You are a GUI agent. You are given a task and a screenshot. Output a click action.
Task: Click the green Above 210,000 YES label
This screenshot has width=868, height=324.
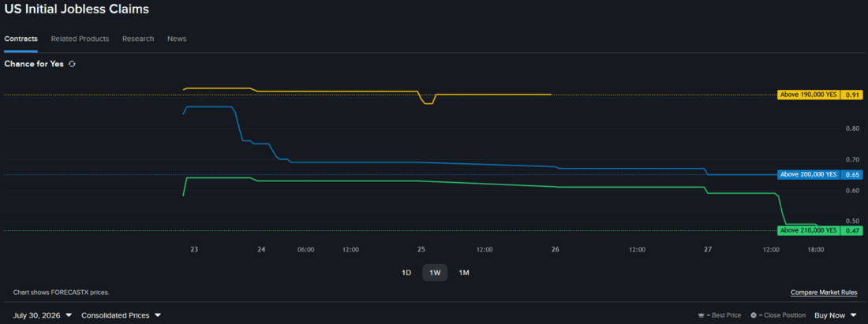coord(809,230)
